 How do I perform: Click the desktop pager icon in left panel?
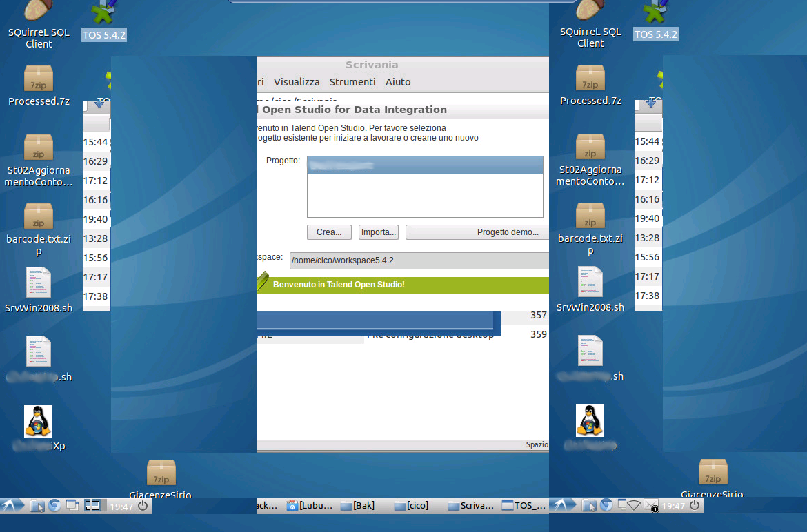coord(92,506)
